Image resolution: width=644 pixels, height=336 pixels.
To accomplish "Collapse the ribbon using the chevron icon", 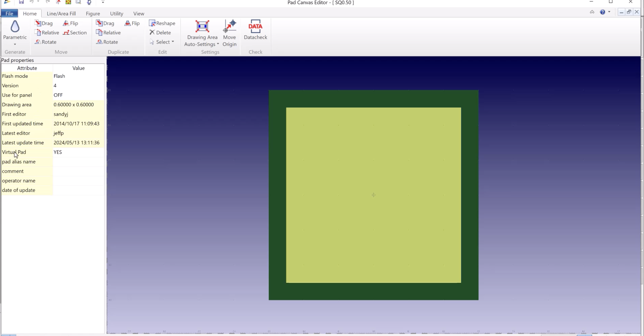I will pos(592,12).
